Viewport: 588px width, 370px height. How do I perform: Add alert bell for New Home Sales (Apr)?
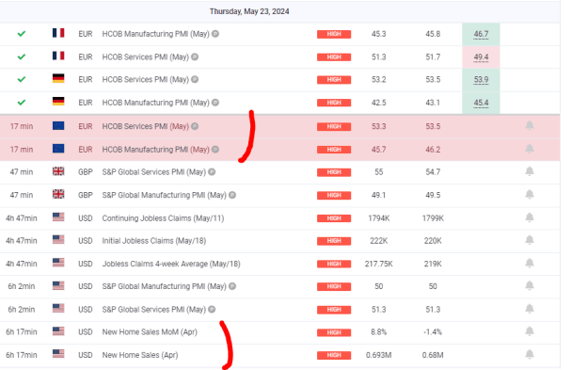(529, 354)
